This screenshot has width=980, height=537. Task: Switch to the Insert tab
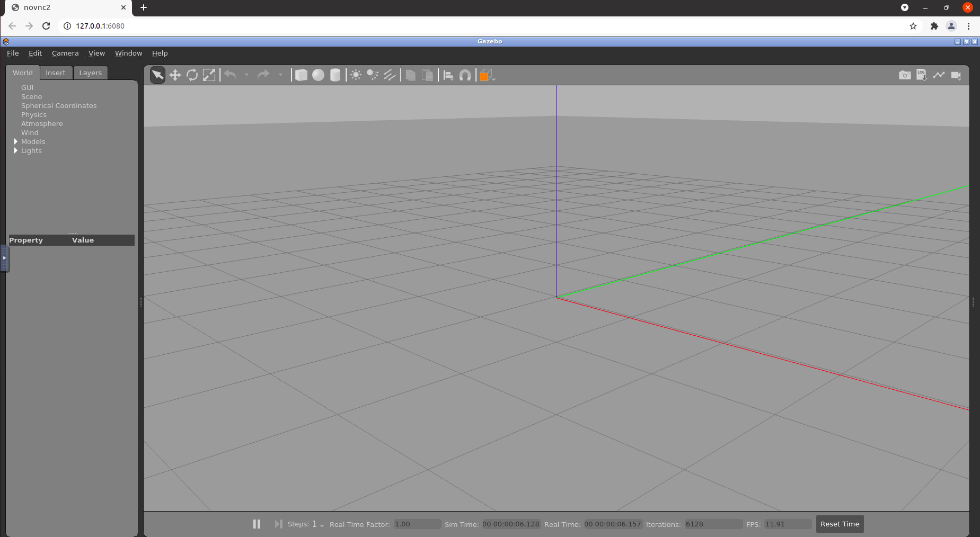point(56,73)
